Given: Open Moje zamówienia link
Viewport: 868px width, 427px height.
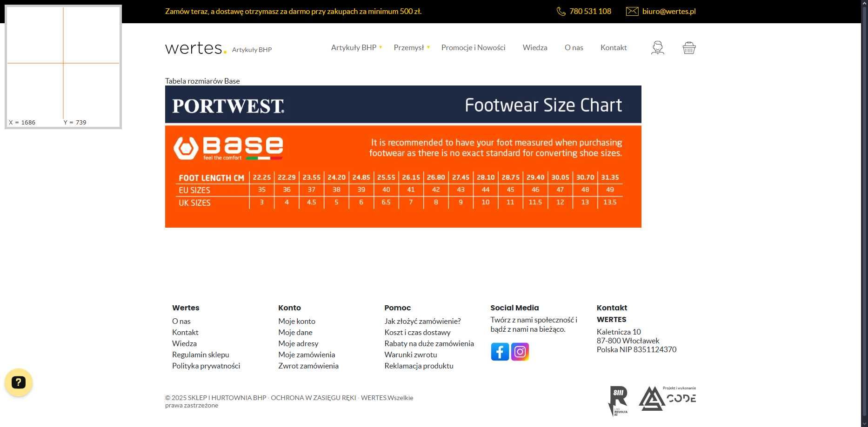Looking at the screenshot, I should (307, 355).
